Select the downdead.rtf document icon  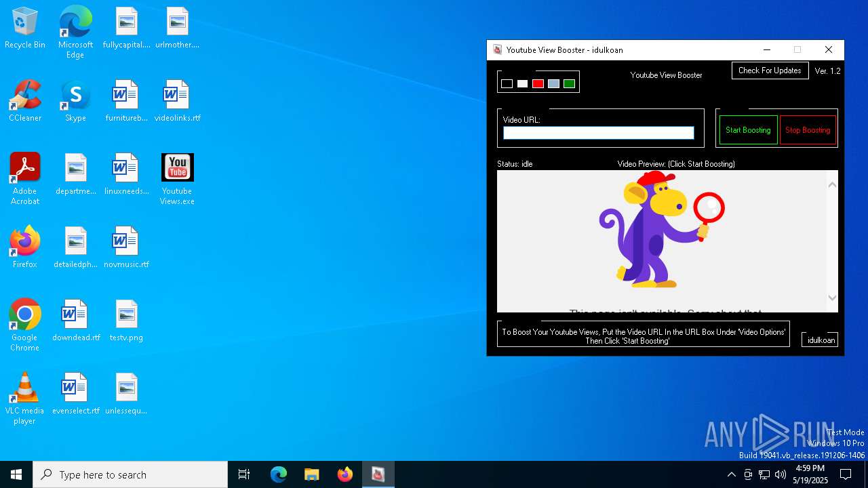[75, 321]
